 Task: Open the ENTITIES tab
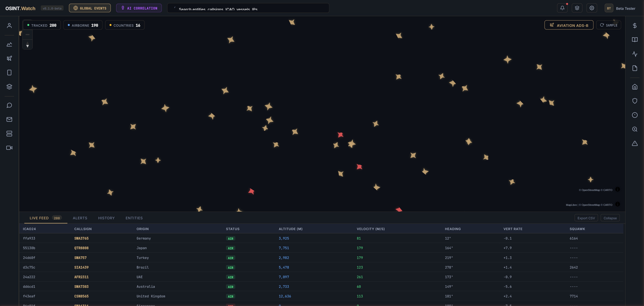point(134,218)
